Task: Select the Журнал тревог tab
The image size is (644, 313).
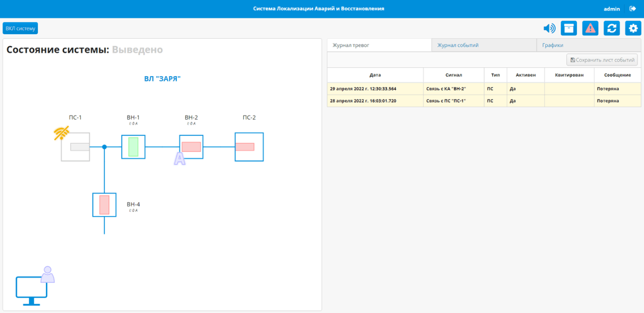Action: [379, 45]
